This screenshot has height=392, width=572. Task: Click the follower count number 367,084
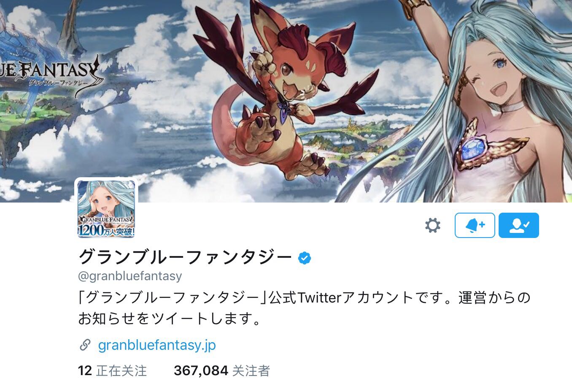201,371
